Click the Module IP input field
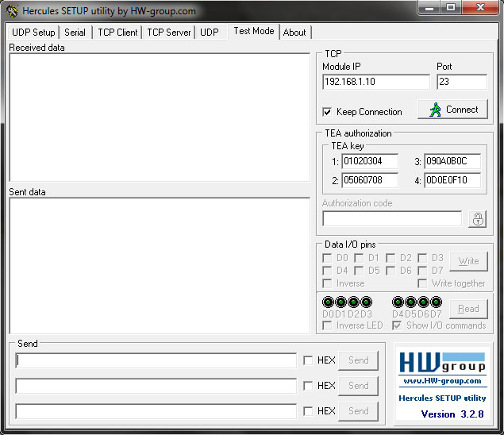The image size is (504, 435). coord(376,82)
